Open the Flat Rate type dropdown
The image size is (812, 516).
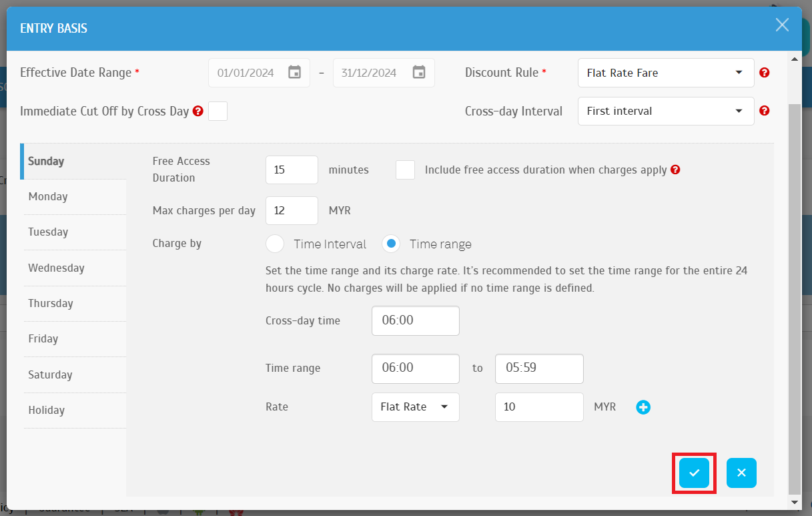415,407
